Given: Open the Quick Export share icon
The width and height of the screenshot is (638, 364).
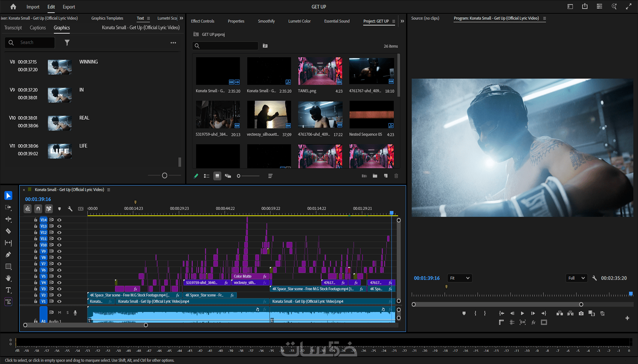Looking at the screenshot, I should pyautogui.click(x=585, y=6).
